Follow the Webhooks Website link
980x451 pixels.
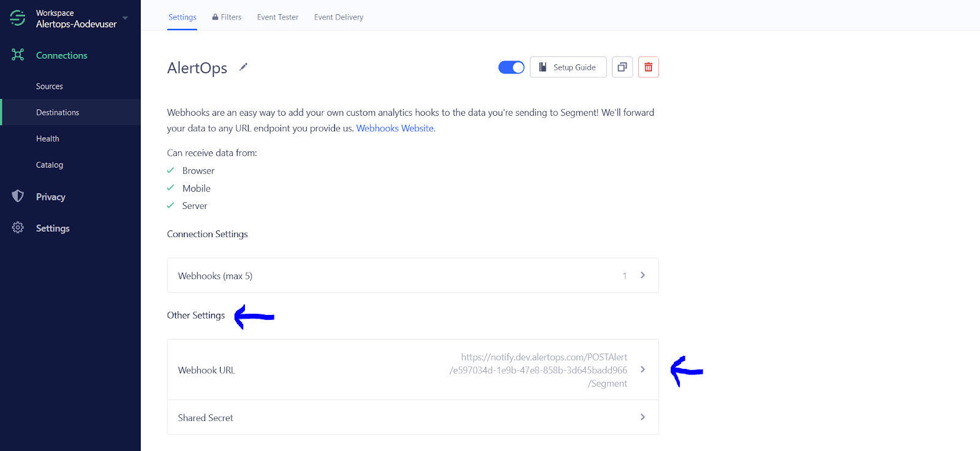(394, 128)
